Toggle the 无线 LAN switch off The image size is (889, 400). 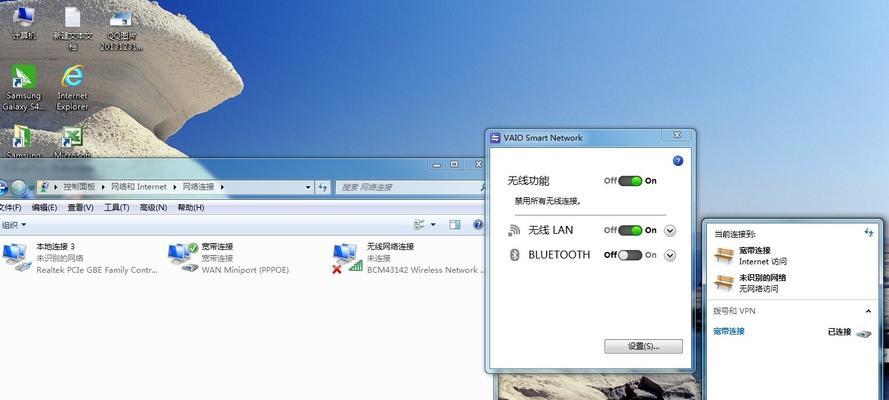pyautogui.click(x=630, y=230)
